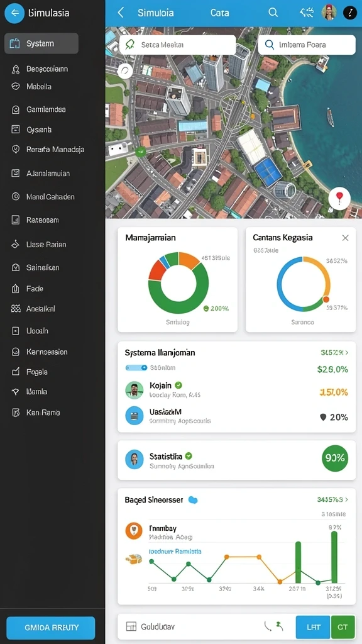This screenshot has width=362, height=644.
Task: Click the red location pin on the map
Action: click(339, 198)
